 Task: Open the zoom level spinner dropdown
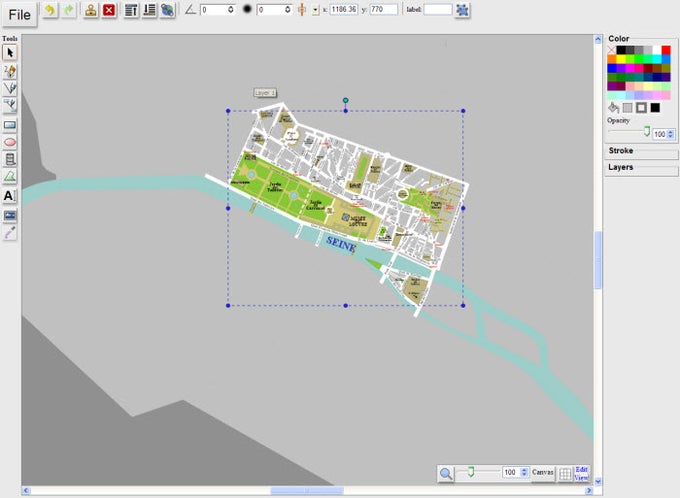[524, 472]
